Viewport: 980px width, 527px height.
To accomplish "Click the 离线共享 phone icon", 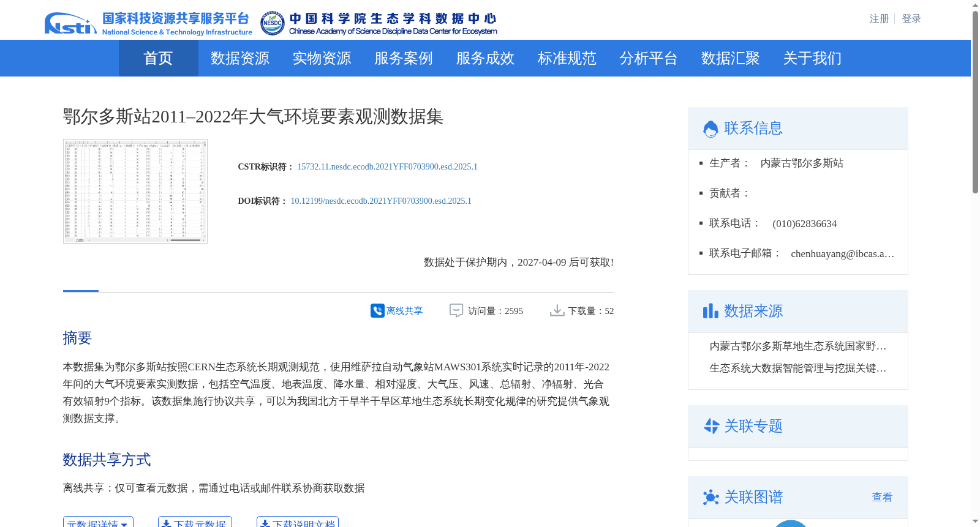I will [377, 311].
